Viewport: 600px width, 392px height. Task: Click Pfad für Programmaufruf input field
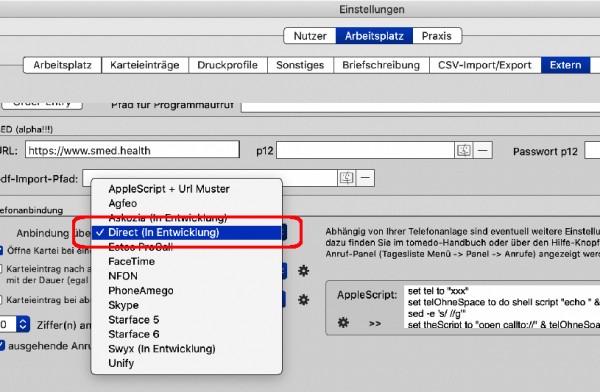421,107
